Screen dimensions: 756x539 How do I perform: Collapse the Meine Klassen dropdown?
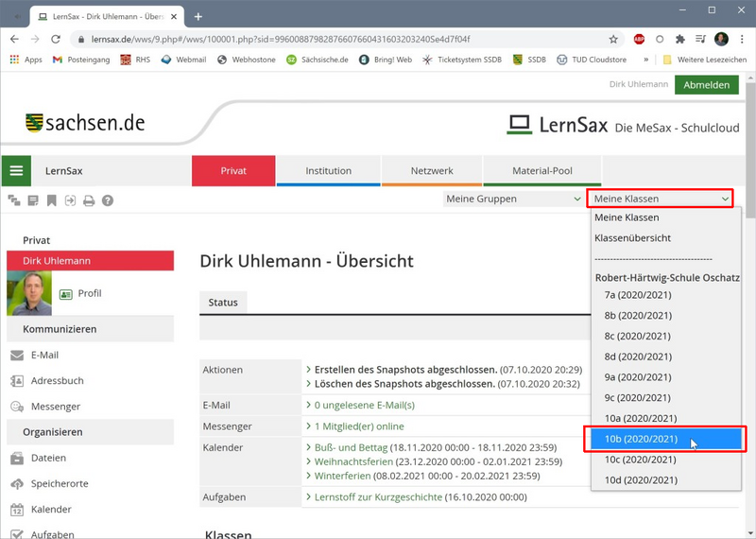(x=660, y=199)
